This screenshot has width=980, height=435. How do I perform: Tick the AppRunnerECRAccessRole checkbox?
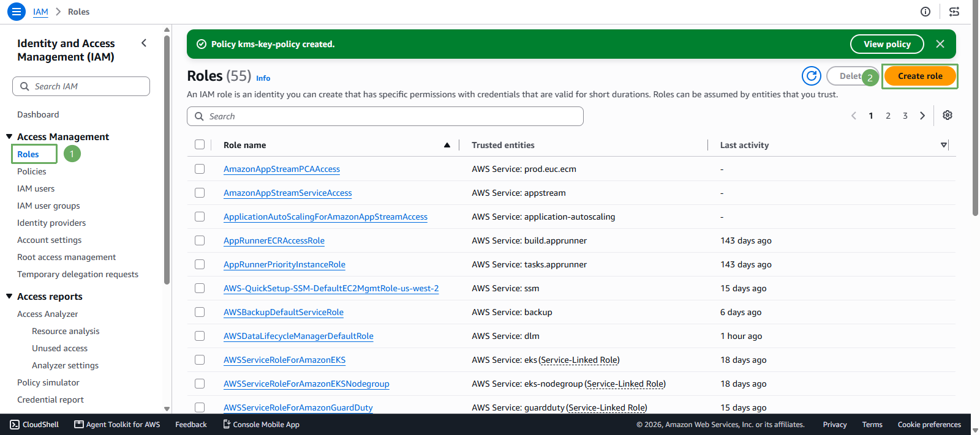pos(200,240)
